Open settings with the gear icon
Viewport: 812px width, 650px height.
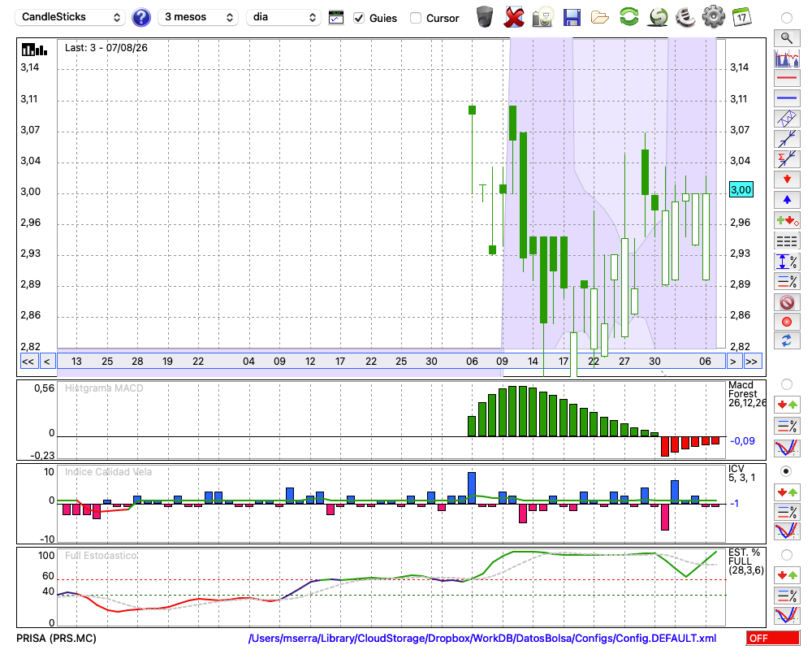(714, 17)
